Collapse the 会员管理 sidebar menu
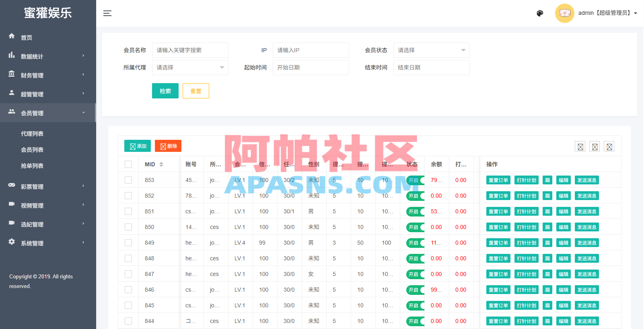 pos(48,113)
